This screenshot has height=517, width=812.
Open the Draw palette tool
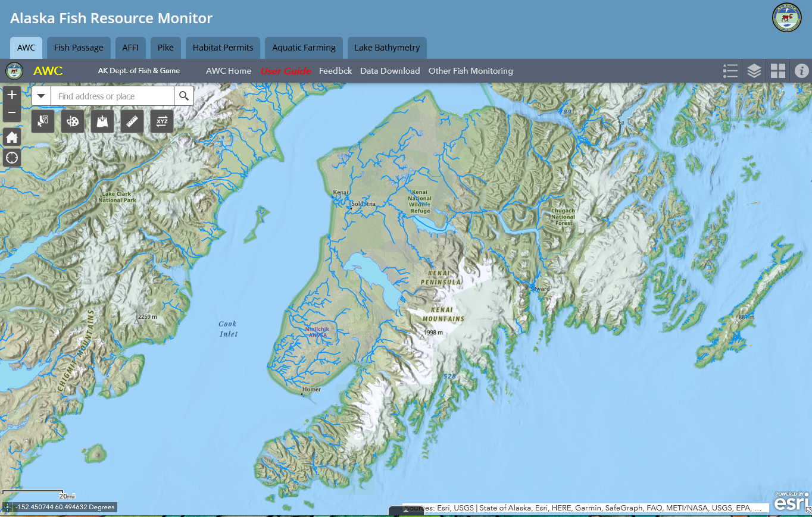click(x=73, y=121)
